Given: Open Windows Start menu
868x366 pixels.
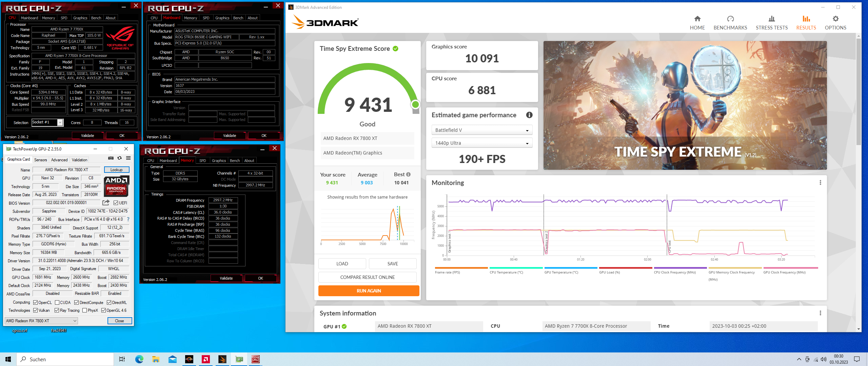Looking at the screenshot, I should click(x=8, y=359).
